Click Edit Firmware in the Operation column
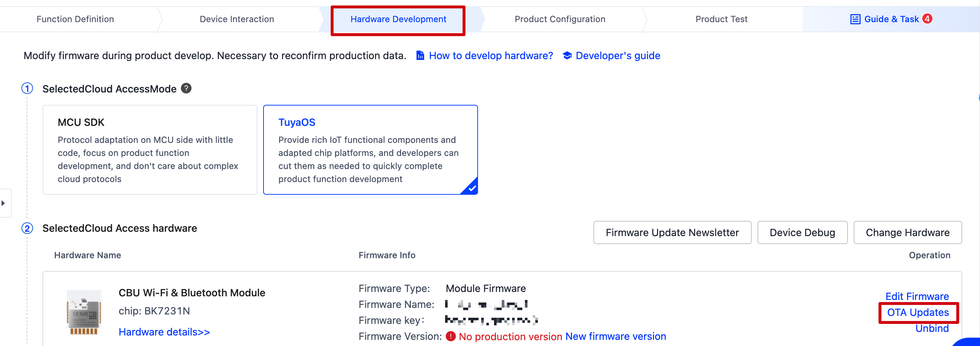 [x=917, y=296]
